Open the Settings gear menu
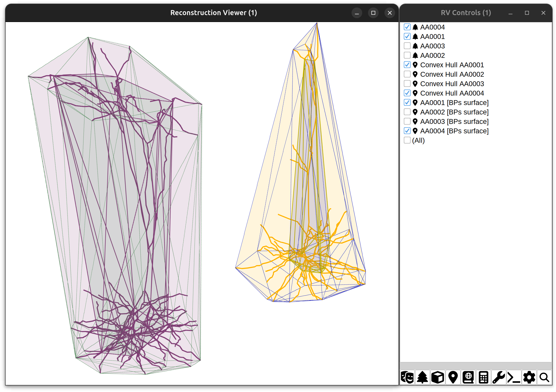 point(529,377)
